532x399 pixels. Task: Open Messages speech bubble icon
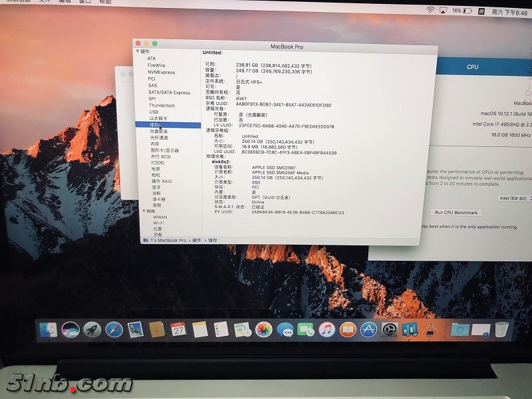point(285,329)
